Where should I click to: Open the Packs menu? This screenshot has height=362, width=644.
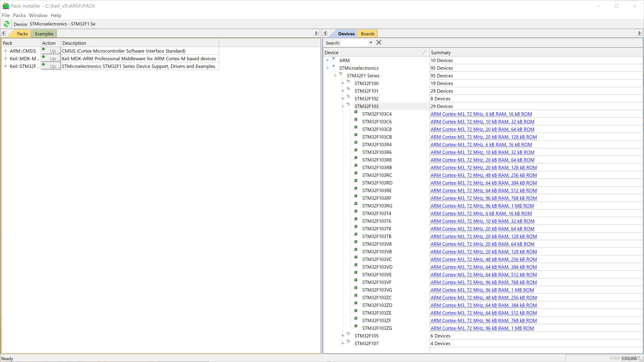(19, 16)
